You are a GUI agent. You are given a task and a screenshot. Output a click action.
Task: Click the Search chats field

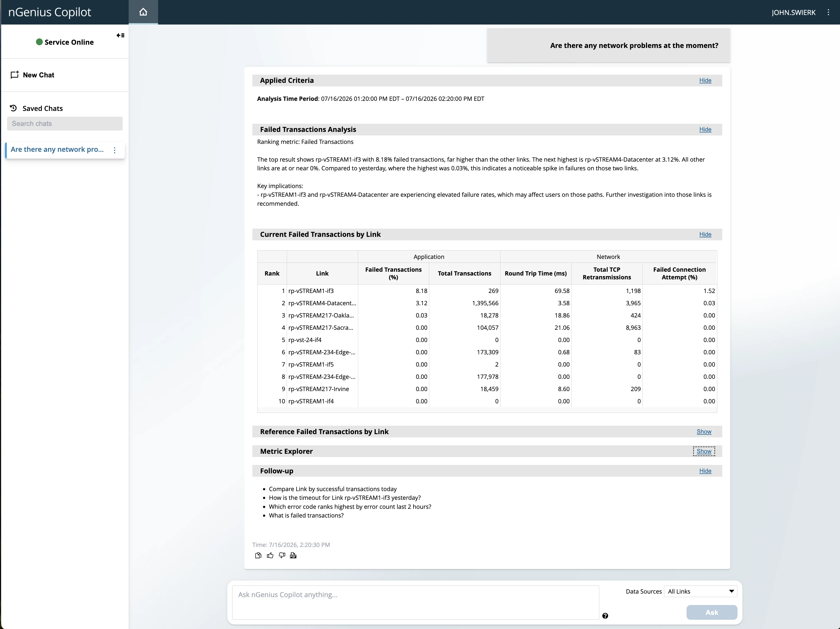65,123
